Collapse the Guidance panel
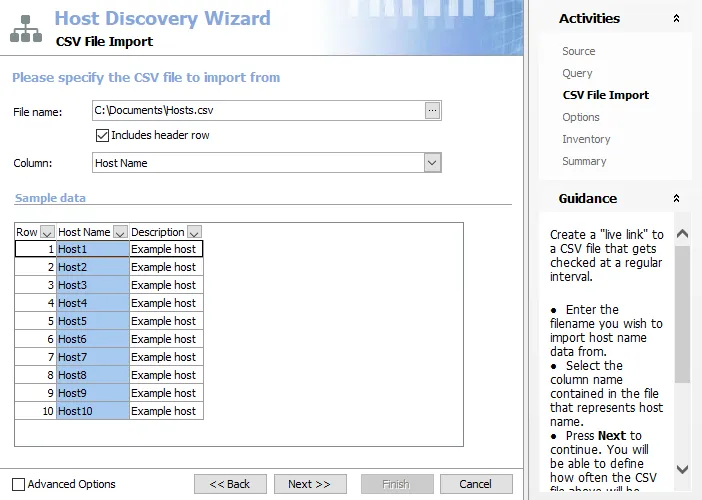 click(676, 198)
